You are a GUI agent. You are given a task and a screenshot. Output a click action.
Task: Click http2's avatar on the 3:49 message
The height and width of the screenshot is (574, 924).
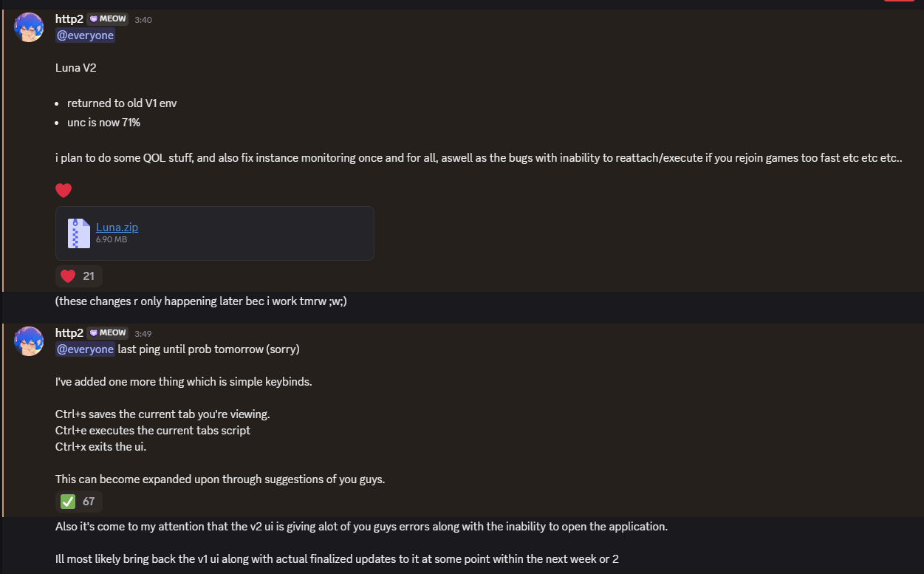click(x=29, y=341)
